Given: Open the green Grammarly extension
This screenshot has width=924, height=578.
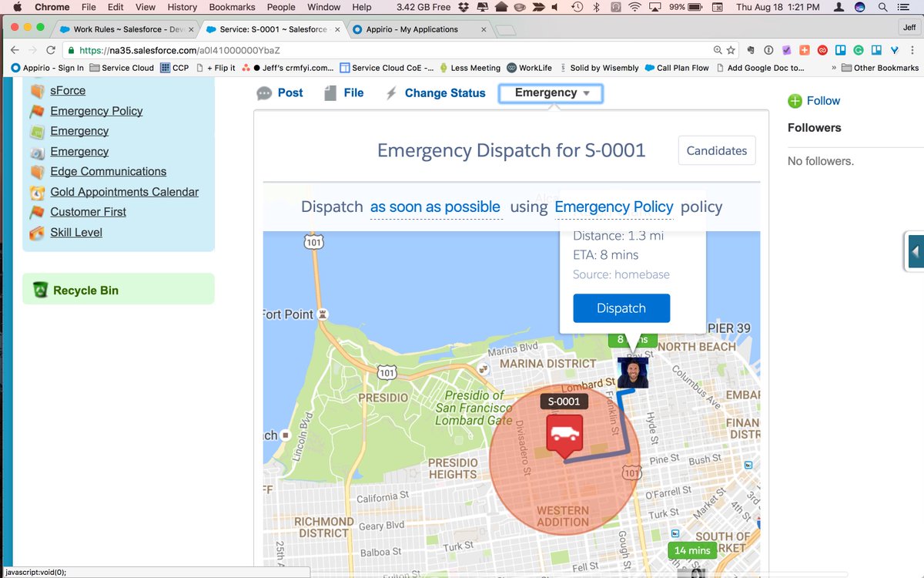Looking at the screenshot, I should tap(859, 50).
